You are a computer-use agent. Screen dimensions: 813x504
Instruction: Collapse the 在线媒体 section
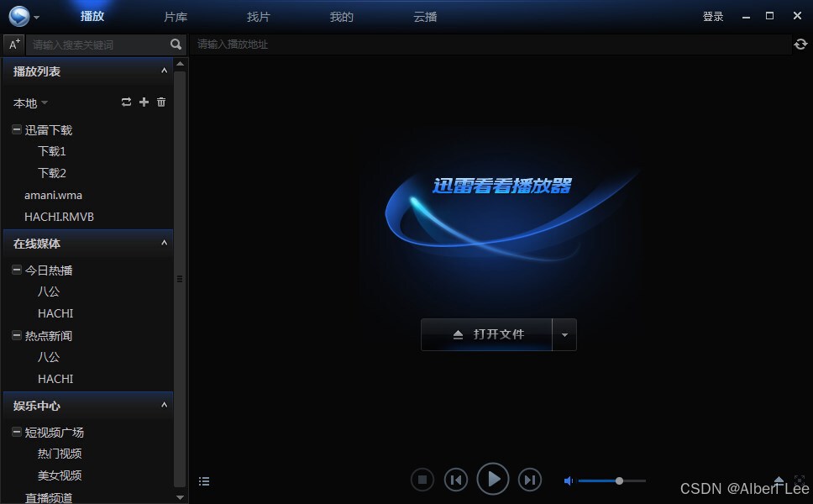[x=164, y=243]
